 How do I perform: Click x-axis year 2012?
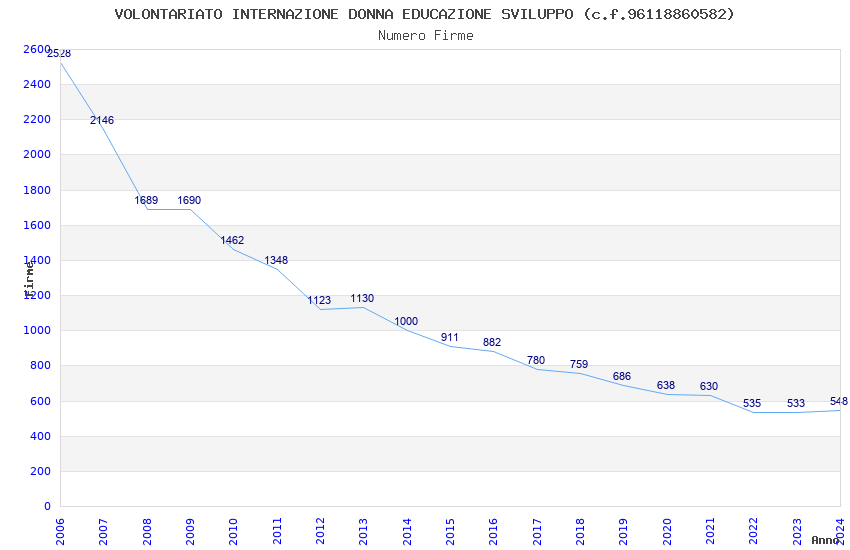coord(320,532)
